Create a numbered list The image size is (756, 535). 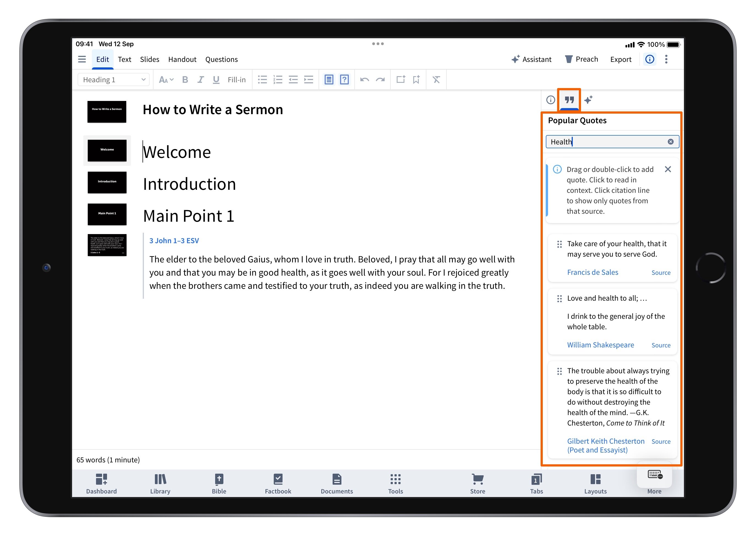[x=278, y=79]
